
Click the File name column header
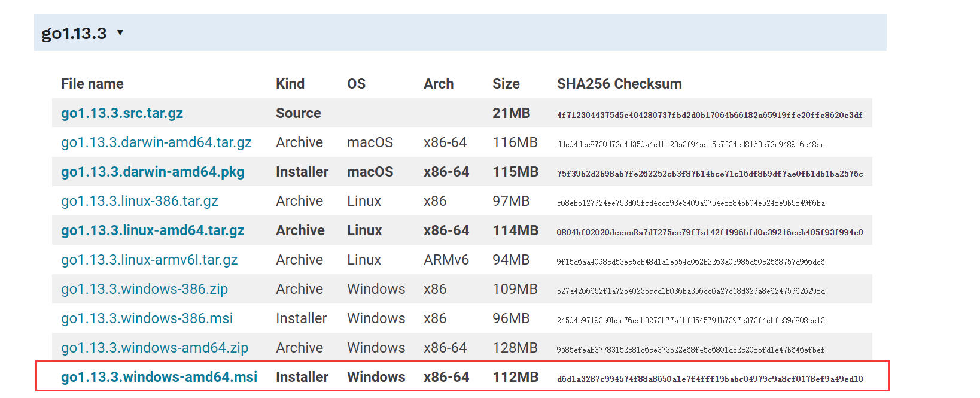(92, 84)
